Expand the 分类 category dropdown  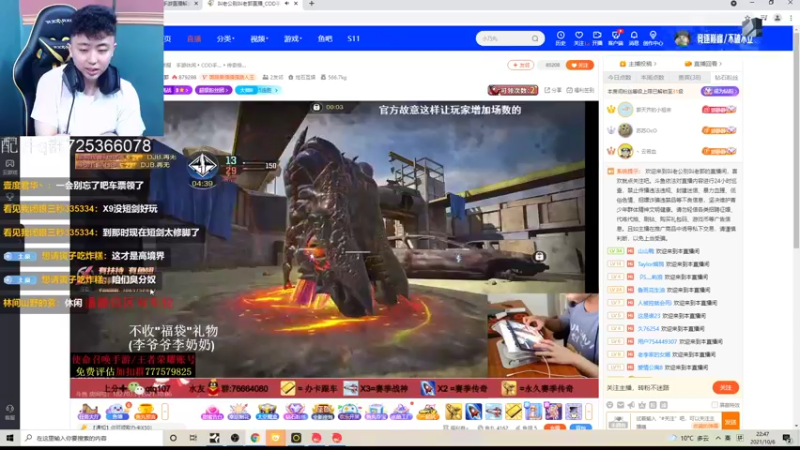(225, 39)
